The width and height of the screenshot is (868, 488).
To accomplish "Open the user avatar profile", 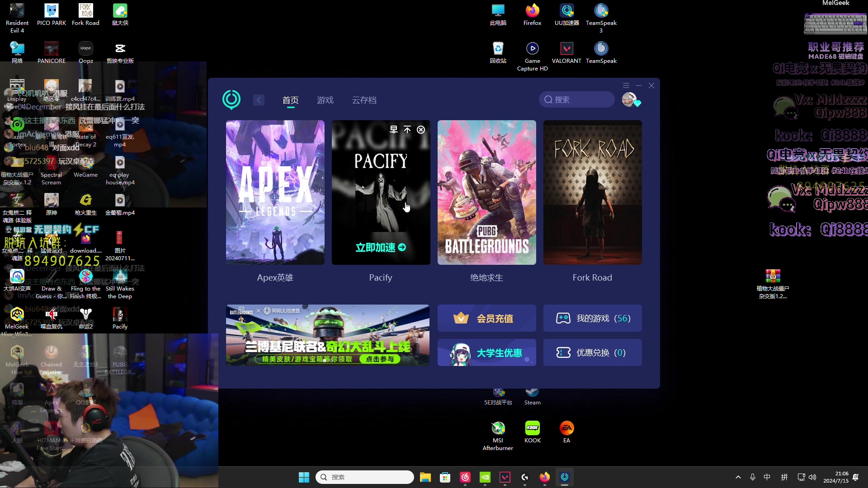I will [629, 99].
